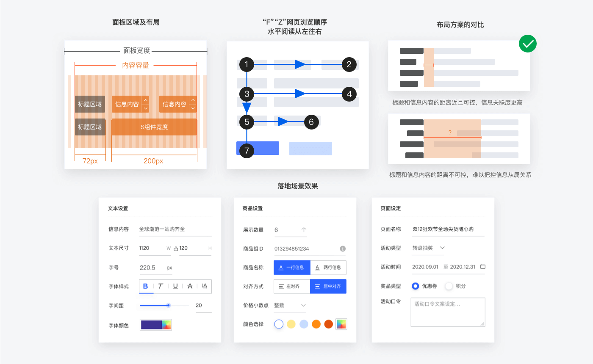Click the 字间距 value field showing 20

(x=203, y=306)
